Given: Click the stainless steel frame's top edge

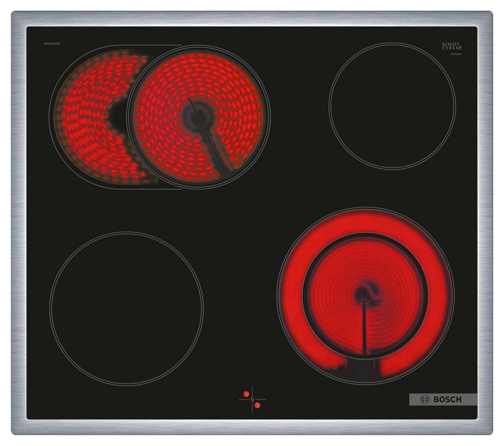Looking at the screenshot, I should (252, 18).
